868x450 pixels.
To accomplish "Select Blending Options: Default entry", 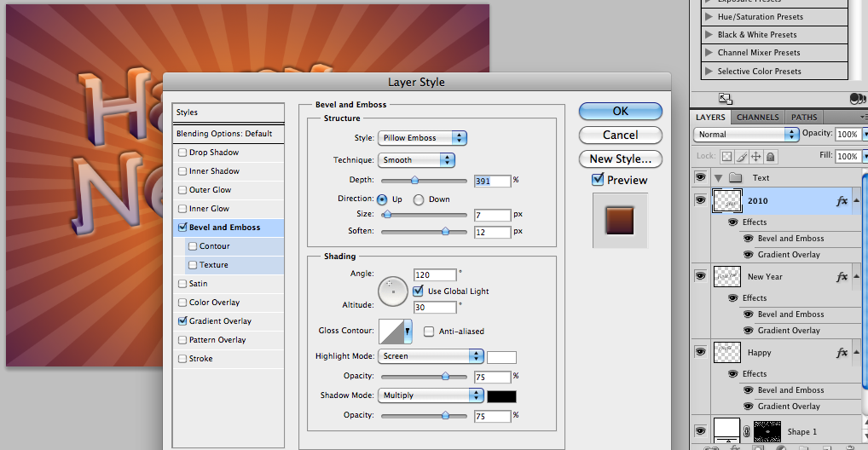I will tap(228, 134).
